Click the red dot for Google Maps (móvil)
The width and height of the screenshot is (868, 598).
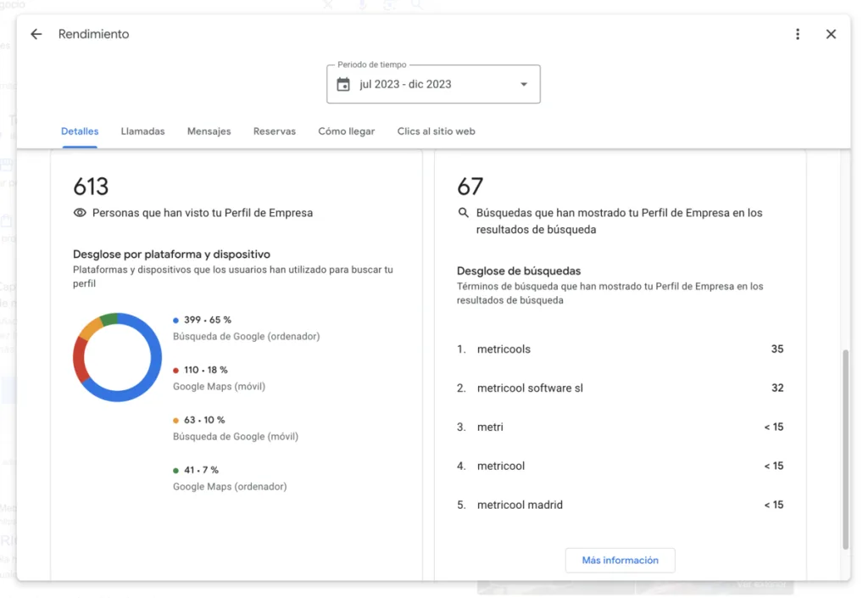[x=175, y=370]
